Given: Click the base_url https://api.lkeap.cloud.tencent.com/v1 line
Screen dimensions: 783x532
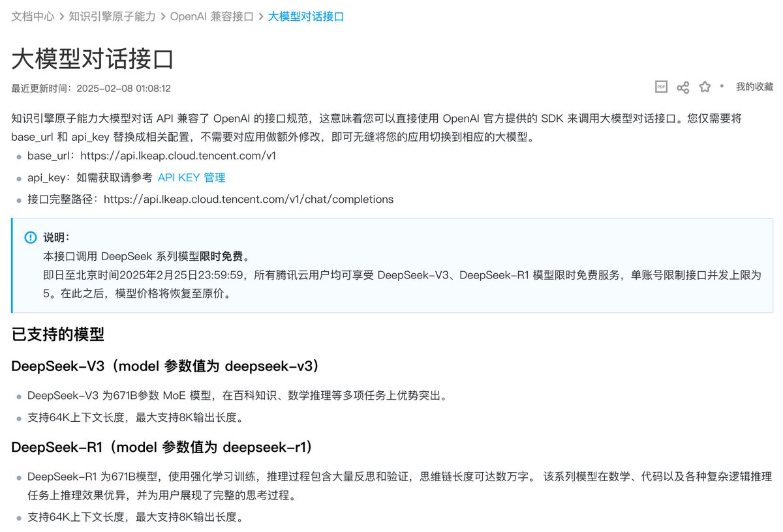Looking at the screenshot, I should pyautogui.click(x=151, y=156).
